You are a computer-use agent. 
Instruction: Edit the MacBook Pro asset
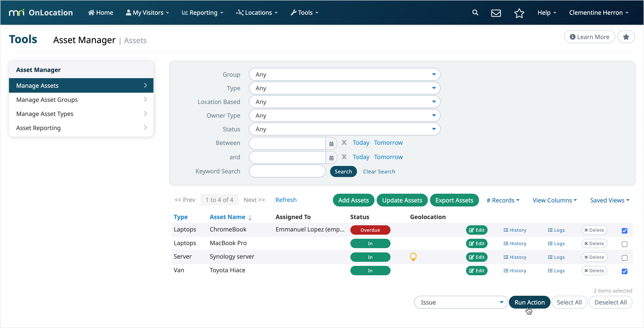[476, 243]
